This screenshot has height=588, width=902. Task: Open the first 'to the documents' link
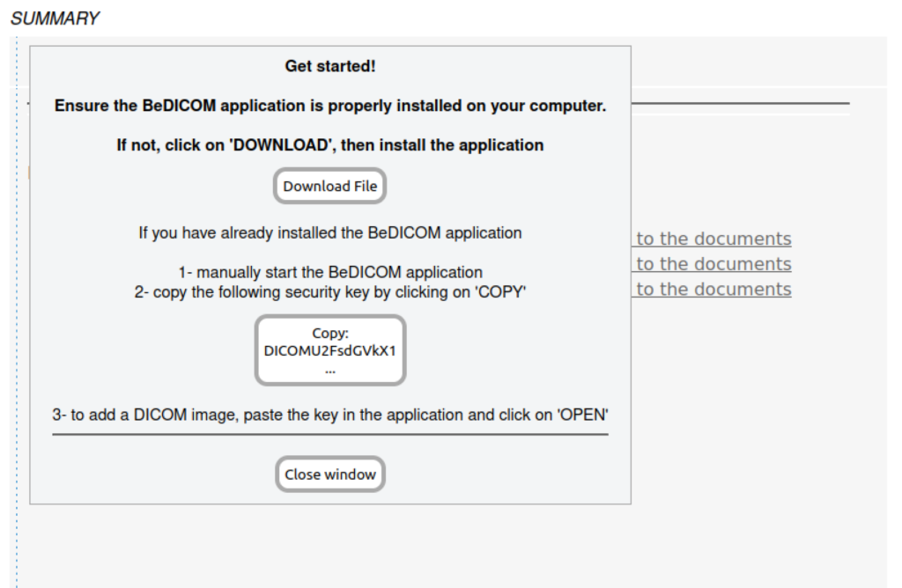(713, 239)
